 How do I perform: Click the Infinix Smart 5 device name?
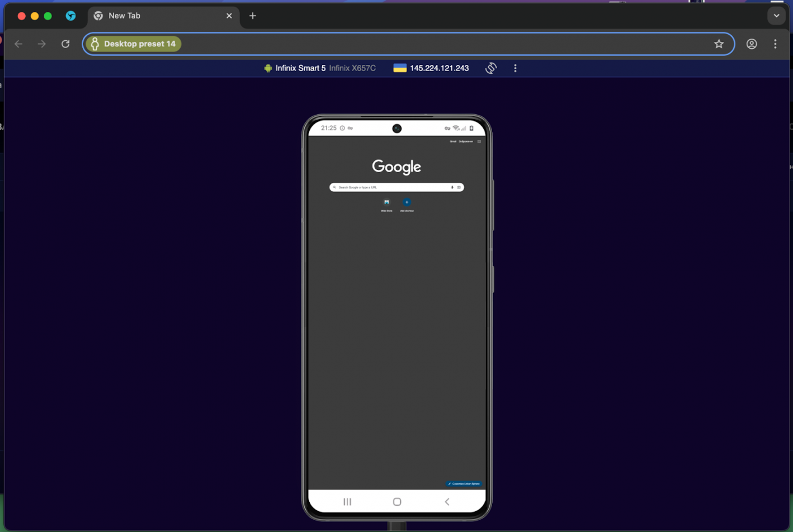300,68
